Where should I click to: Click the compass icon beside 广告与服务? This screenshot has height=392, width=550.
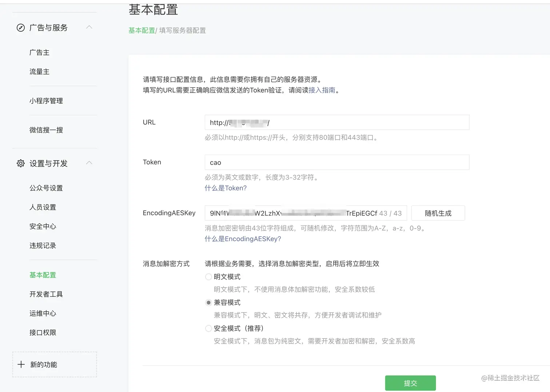[x=21, y=28]
